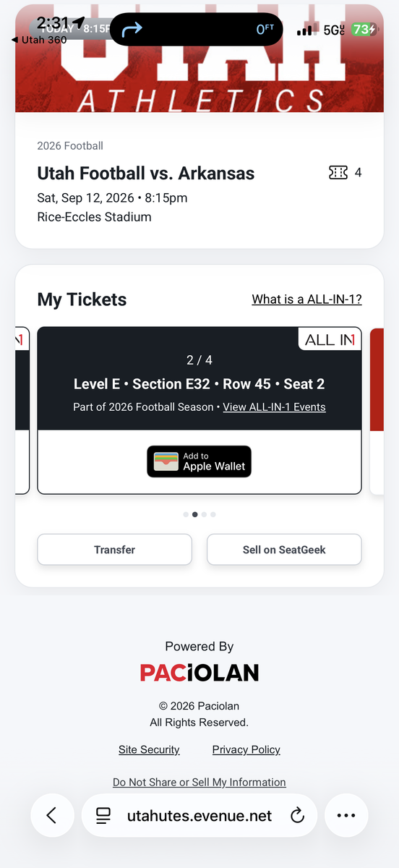This screenshot has width=399, height=868.
Task: Tap the ticket count icon
Action: pos(338,173)
